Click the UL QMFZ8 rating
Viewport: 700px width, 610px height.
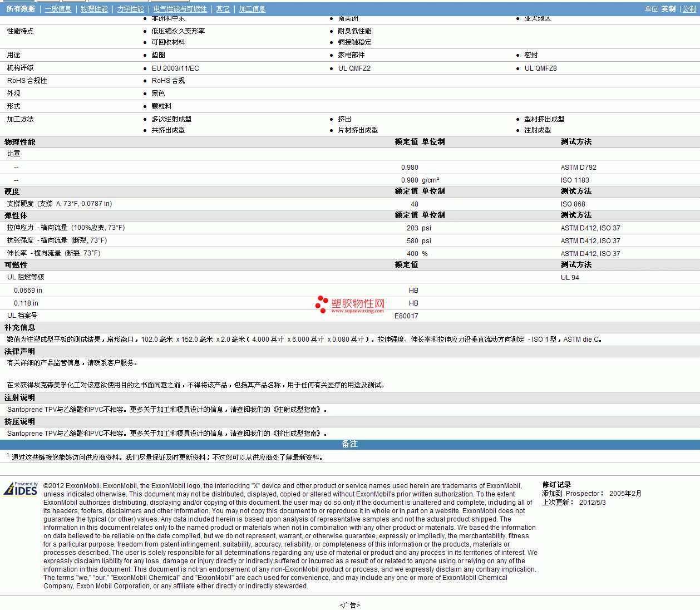coord(541,68)
